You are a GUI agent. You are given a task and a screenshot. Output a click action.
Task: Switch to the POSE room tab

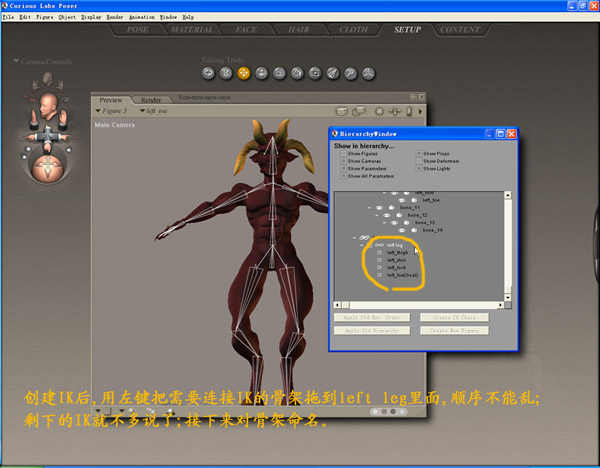(136, 30)
